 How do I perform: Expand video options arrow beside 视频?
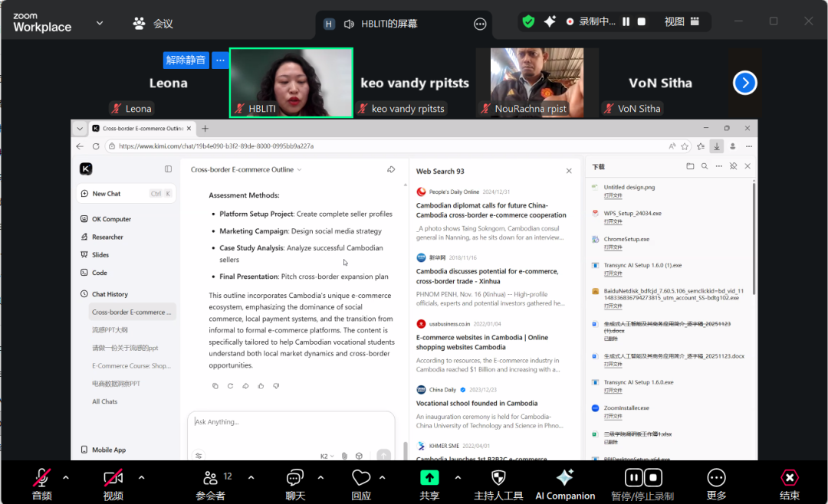(141, 477)
